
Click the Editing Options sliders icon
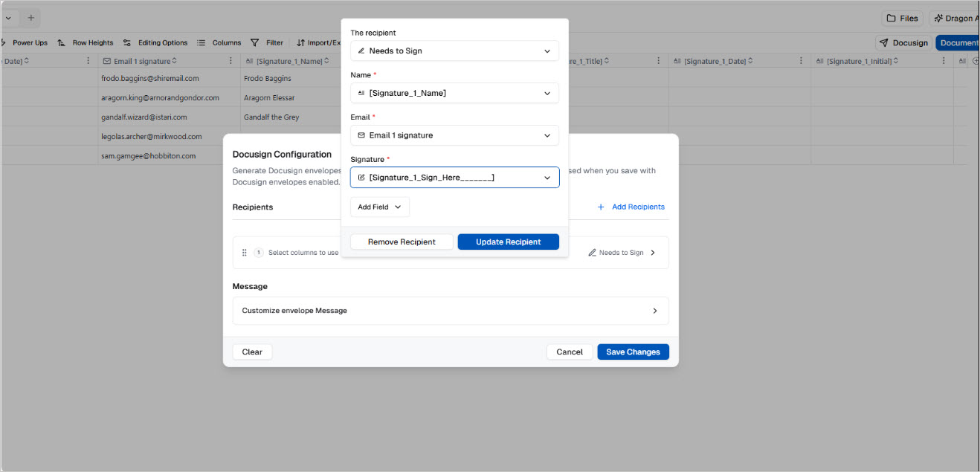(127, 42)
